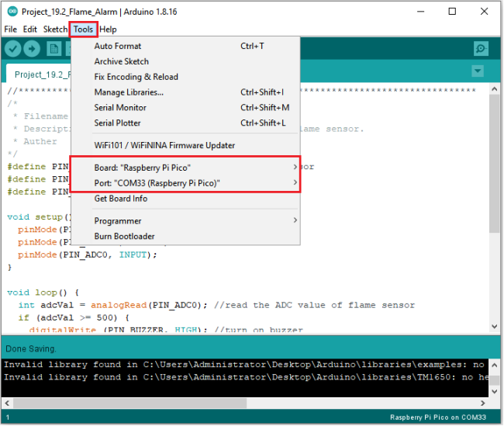Click the New sketch toolbar icon
This screenshot has width=504, height=426.
coord(54,49)
